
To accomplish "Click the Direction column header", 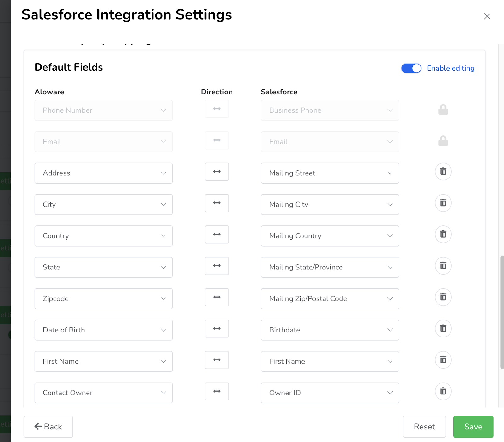I will 217,92.
